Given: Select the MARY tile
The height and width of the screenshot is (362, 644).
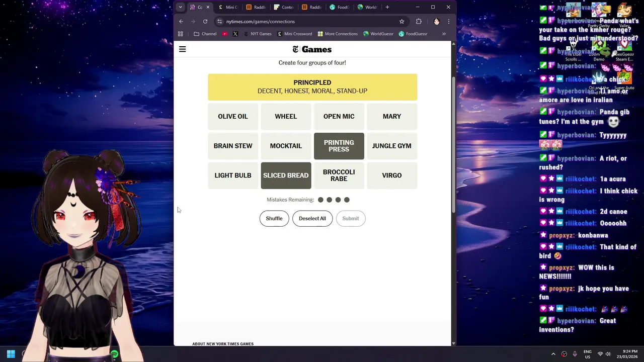Looking at the screenshot, I should pos(392,116).
